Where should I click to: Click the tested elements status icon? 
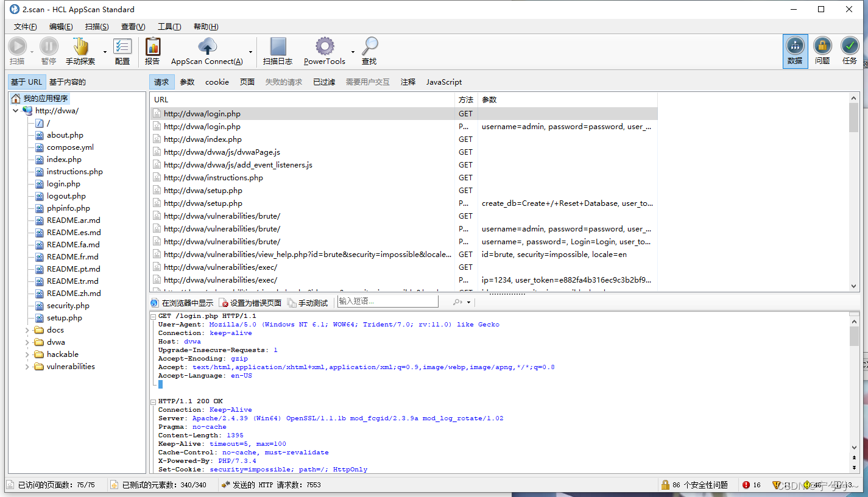point(115,485)
